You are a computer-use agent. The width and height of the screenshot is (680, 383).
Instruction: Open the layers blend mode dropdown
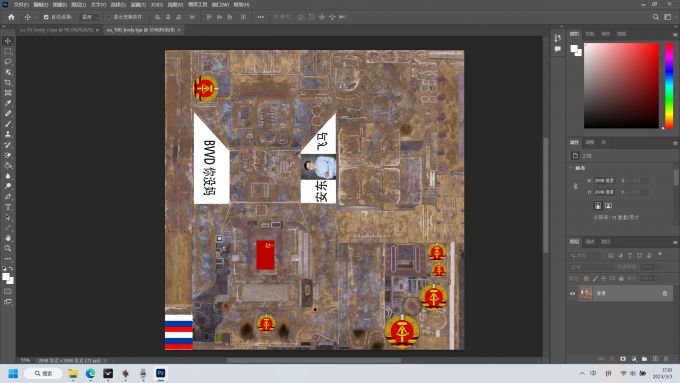coord(591,267)
